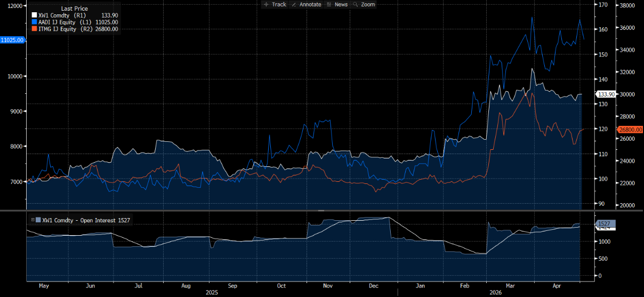Click the Open Interest series color square

(x=38, y=220)
